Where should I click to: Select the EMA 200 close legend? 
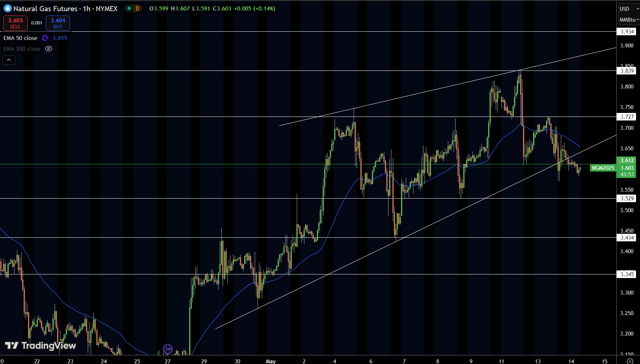tap(22, 49)
